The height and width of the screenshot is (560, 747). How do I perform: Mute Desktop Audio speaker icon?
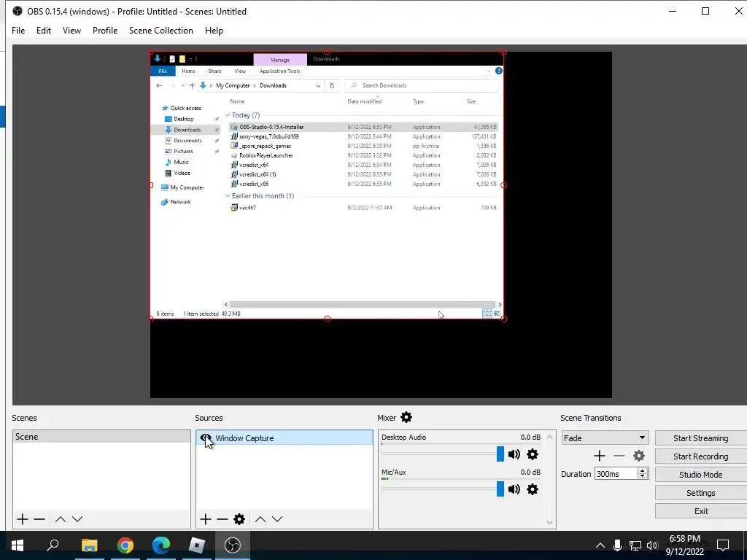[514, 454]
